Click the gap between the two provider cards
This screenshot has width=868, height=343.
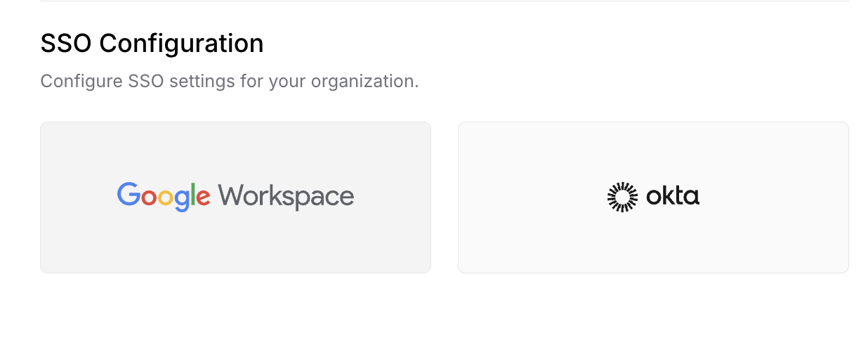(x=445, y=197)
